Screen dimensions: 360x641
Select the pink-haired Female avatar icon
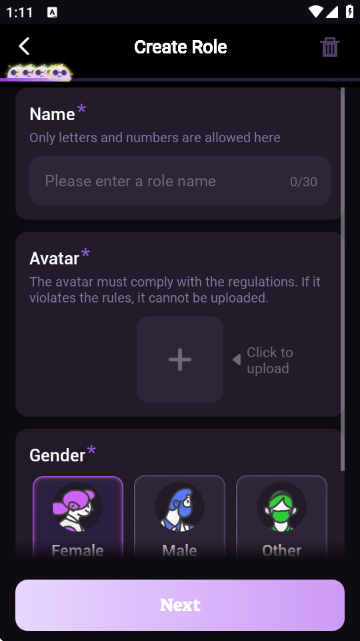pyautogui.click(x=78, y=507)
